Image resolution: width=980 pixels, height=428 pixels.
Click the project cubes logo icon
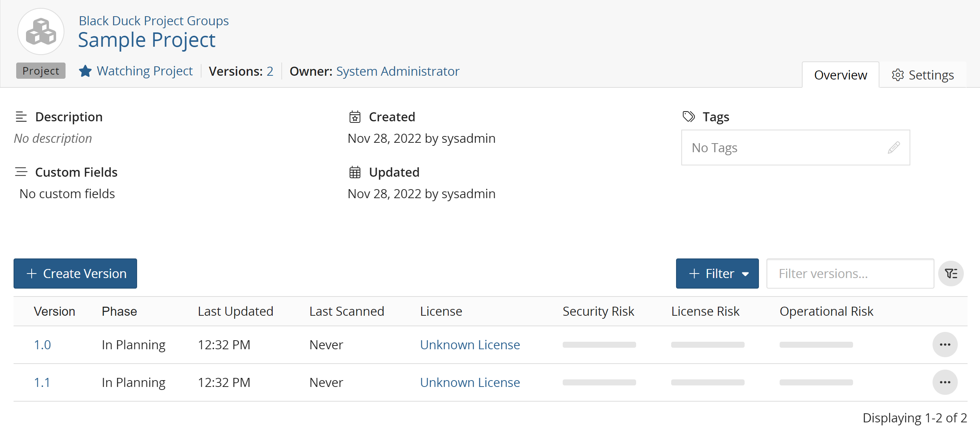(x=41, y=32)
